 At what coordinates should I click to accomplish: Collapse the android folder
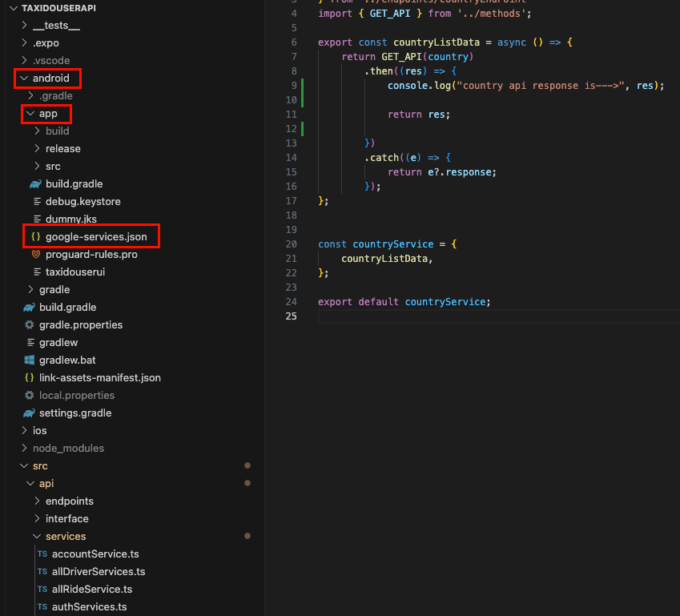(x=23, y=79)
